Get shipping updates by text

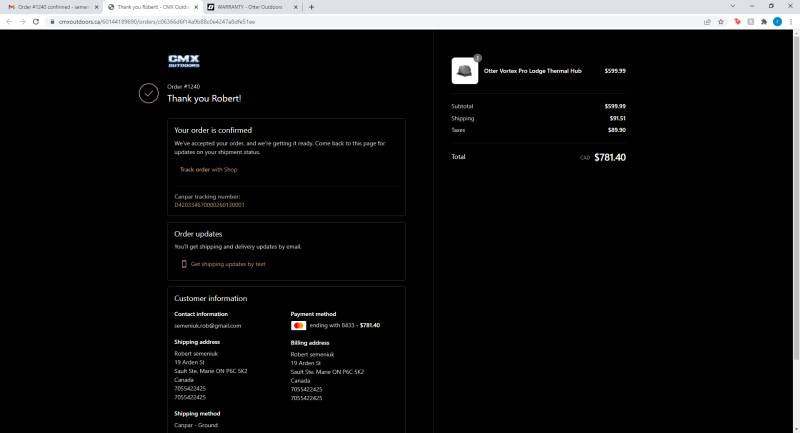[x=228, y=264]
